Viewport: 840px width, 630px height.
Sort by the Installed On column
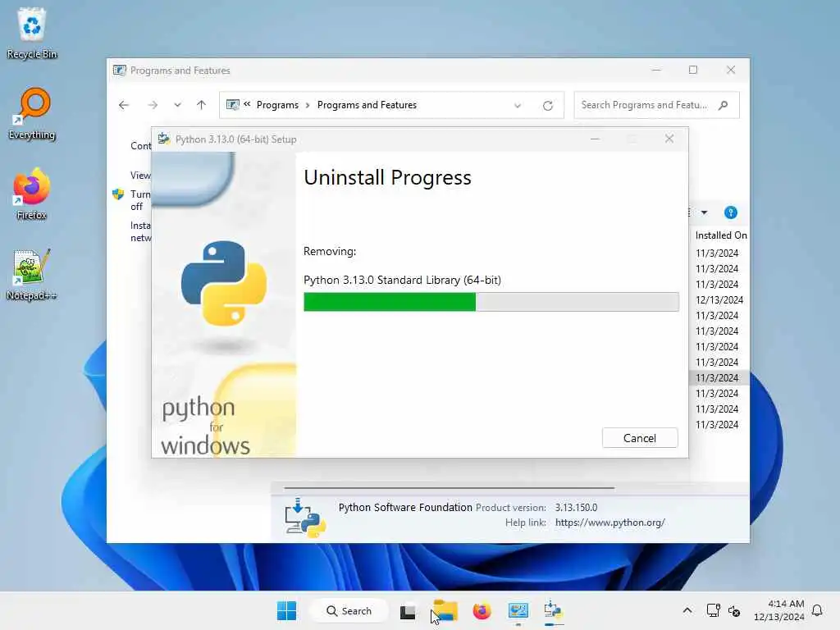(720, 235)
